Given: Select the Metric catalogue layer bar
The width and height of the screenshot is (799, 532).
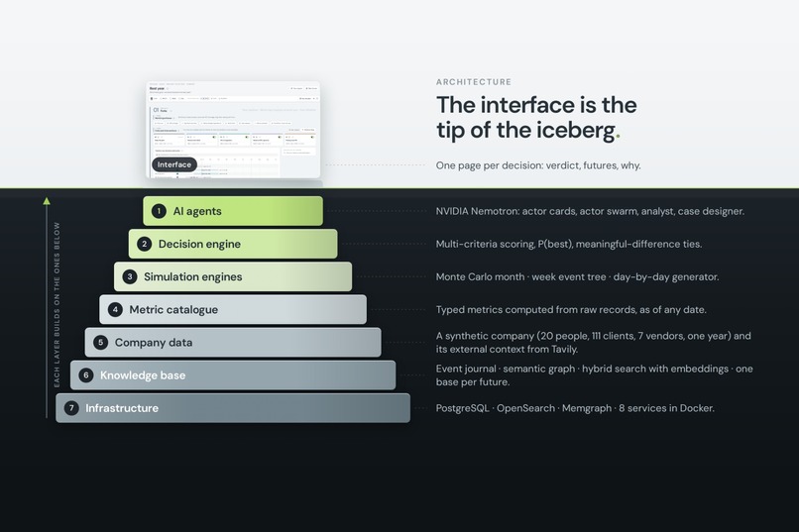Looking at the screenshot, I should (233, 309).
